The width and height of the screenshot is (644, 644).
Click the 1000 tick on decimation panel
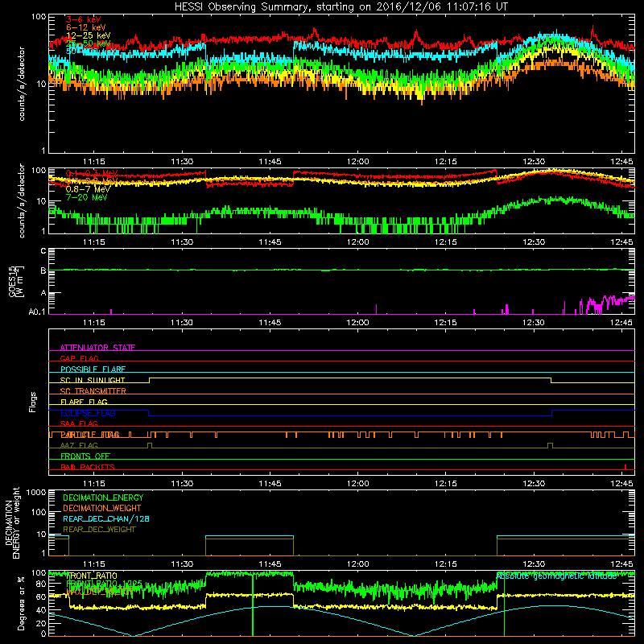point(36,493)
